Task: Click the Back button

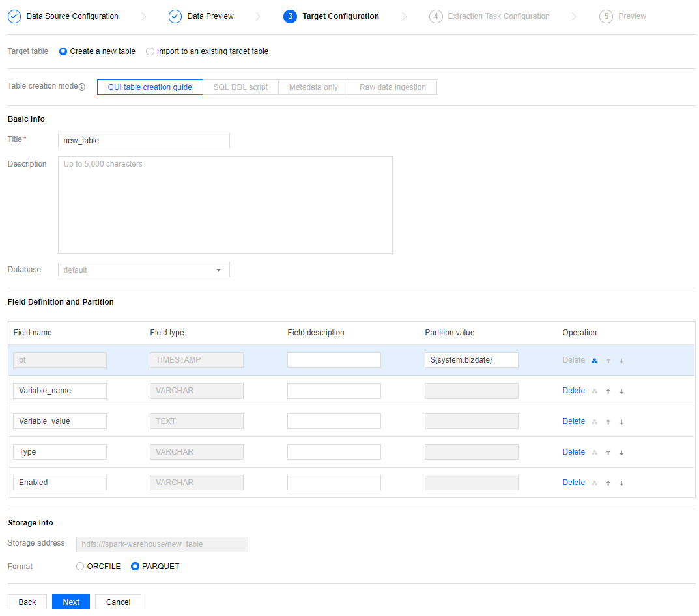Action: coord(27,602)
